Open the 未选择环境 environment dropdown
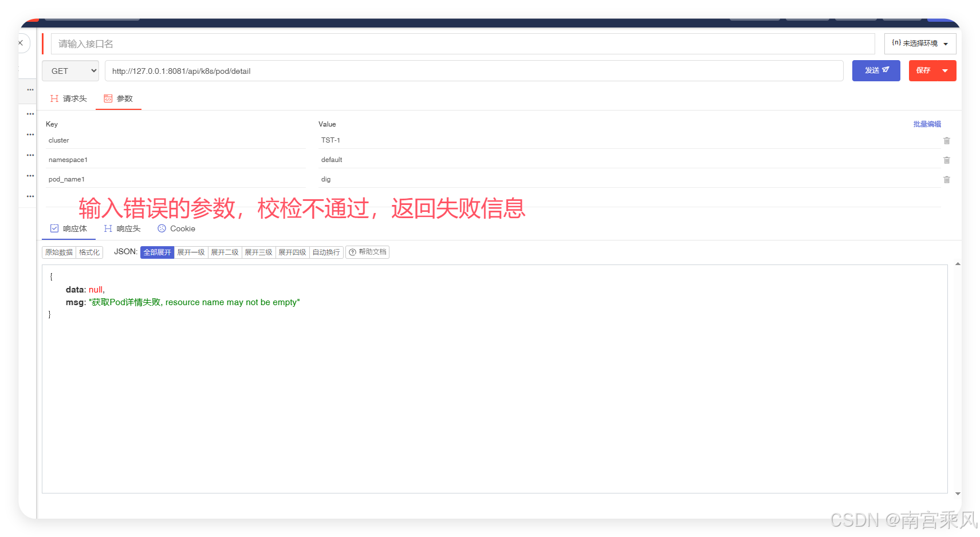Viewport: 980px width, 537px height. tap(919, 44)
